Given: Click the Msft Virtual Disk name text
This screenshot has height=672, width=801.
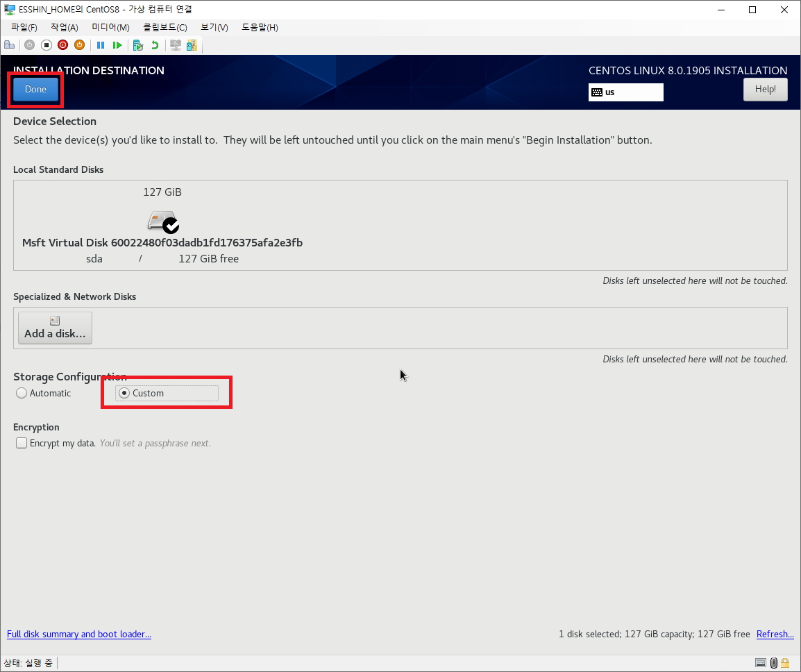Looking at the screenshot, I should pos(162,243).
